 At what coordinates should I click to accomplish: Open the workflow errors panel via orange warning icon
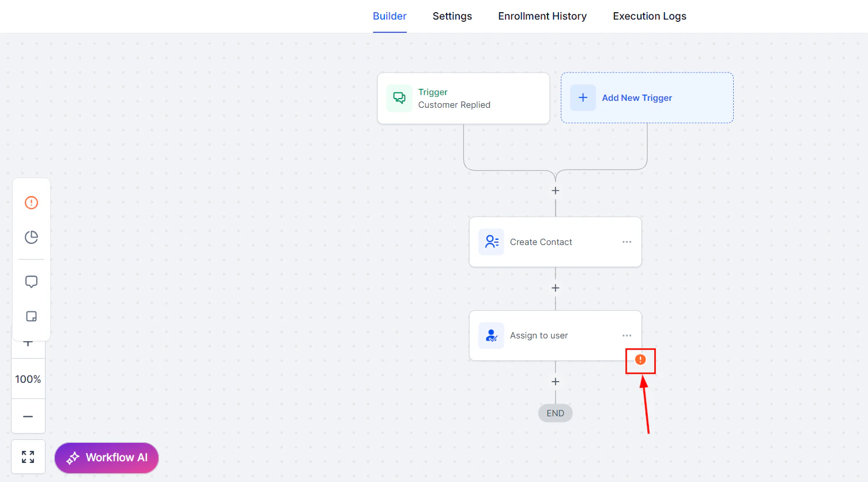point(31,202)
